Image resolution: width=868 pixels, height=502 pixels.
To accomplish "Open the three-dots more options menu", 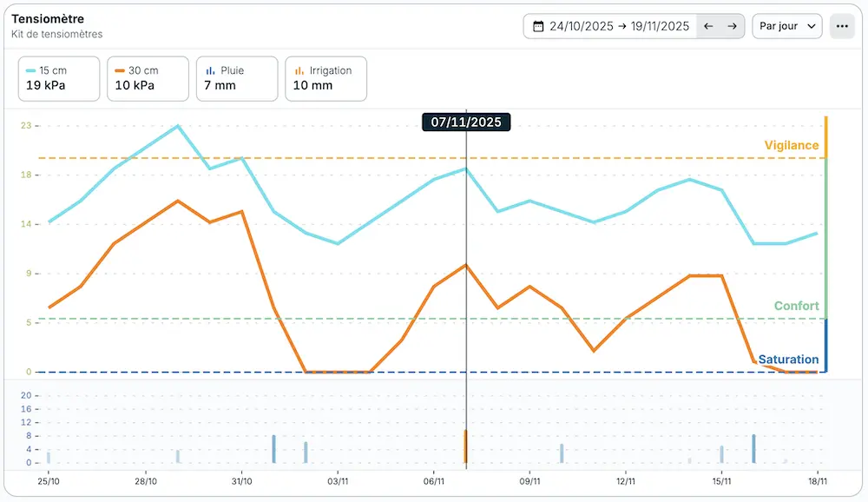I will tap(841, 26).
